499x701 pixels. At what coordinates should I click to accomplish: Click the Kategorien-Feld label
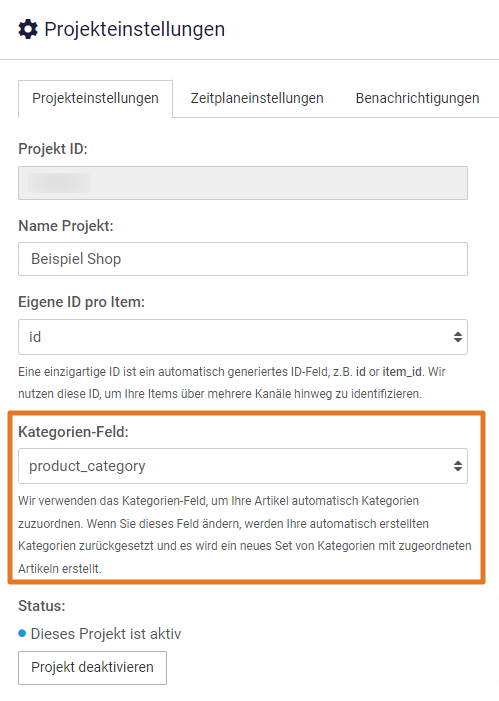point(73,432)
